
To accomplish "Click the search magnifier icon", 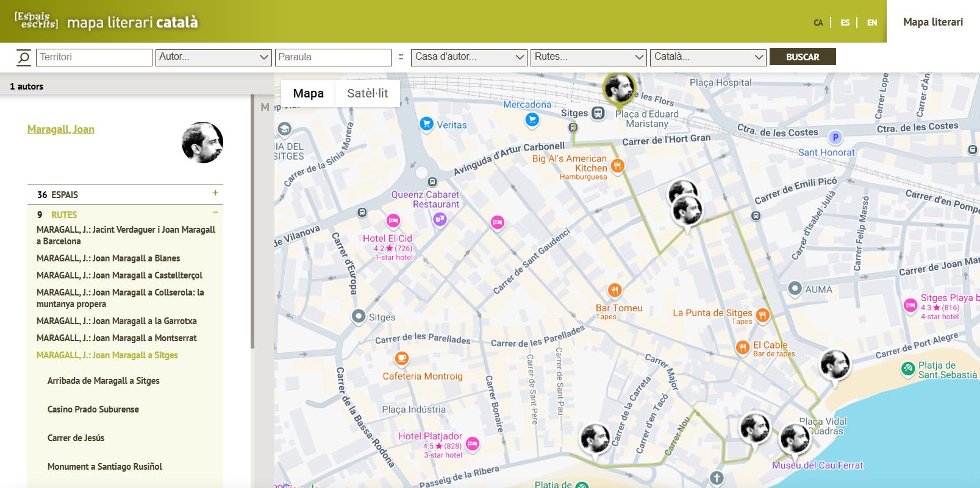I will [x=23, y=57].
